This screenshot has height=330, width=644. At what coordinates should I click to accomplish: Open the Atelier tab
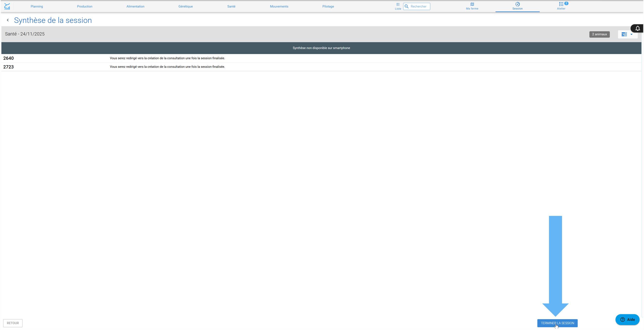tap(561, 6)
